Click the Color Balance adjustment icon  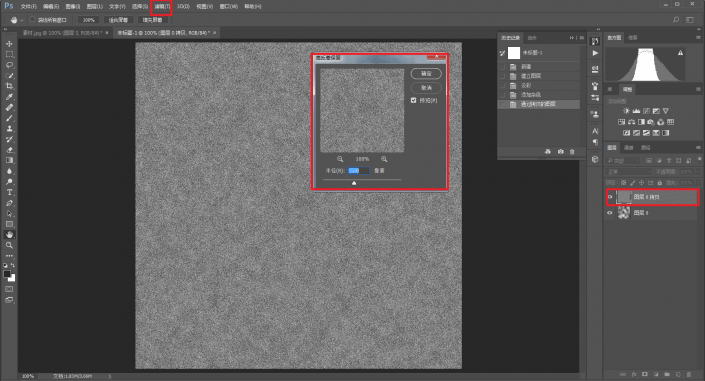point(632,122)
